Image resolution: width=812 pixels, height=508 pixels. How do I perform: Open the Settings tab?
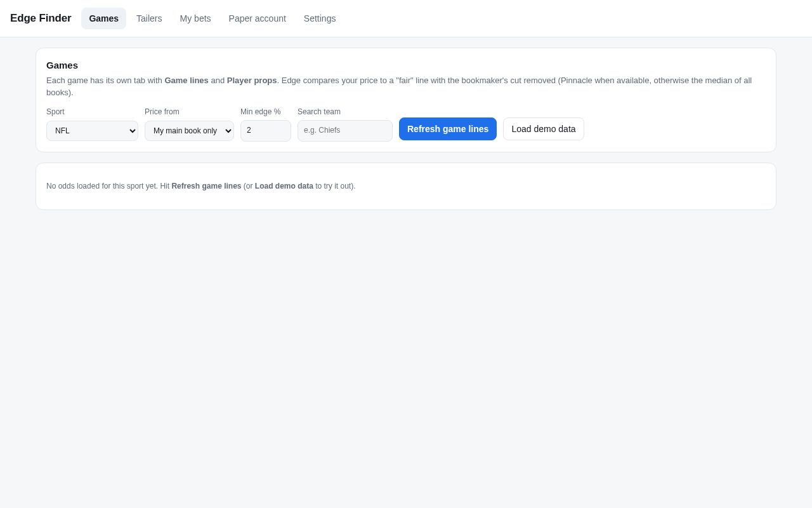tap(320, 18)
